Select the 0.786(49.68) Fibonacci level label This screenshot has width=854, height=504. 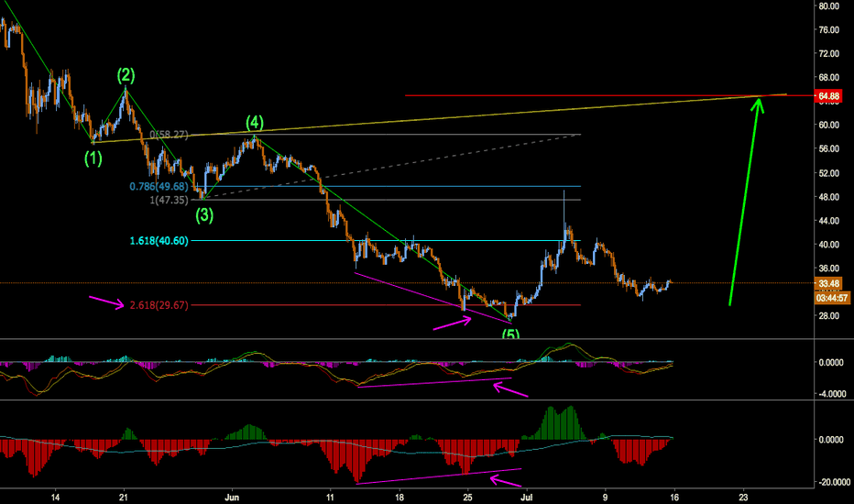click(159, 186)
